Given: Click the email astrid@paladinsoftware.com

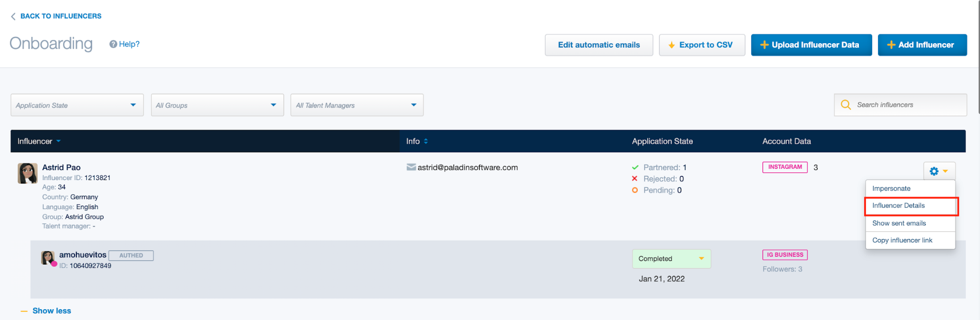Looking at the screenshot, I should click(468, 167).
